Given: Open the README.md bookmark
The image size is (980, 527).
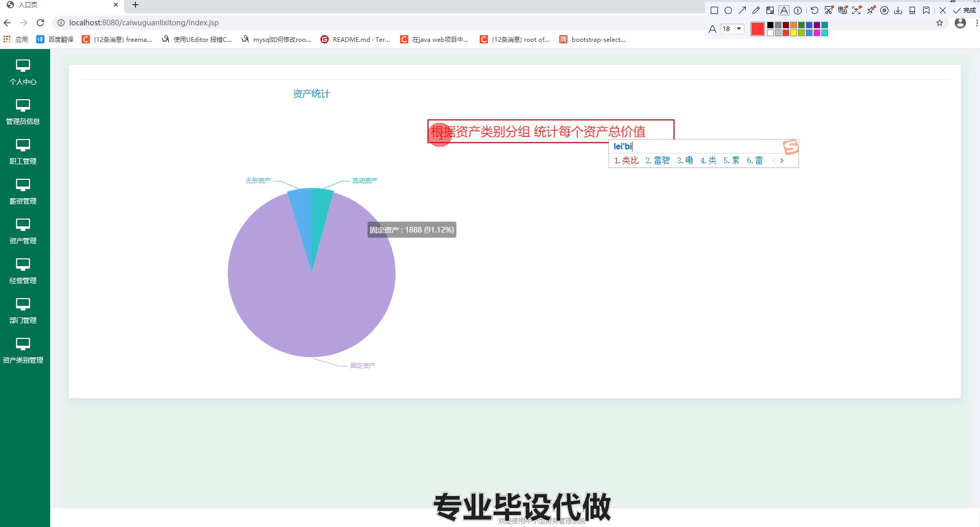Looking at the screenshot, I should [355, 39].
